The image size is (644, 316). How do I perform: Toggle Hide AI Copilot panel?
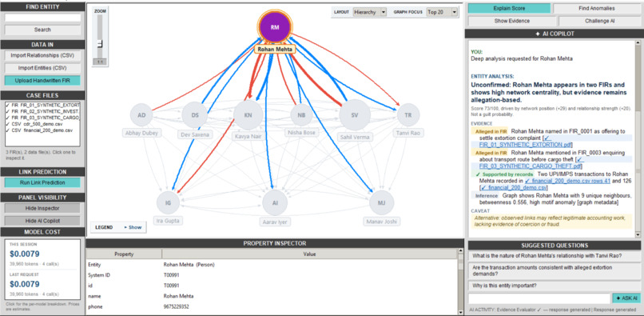[42, 221]
